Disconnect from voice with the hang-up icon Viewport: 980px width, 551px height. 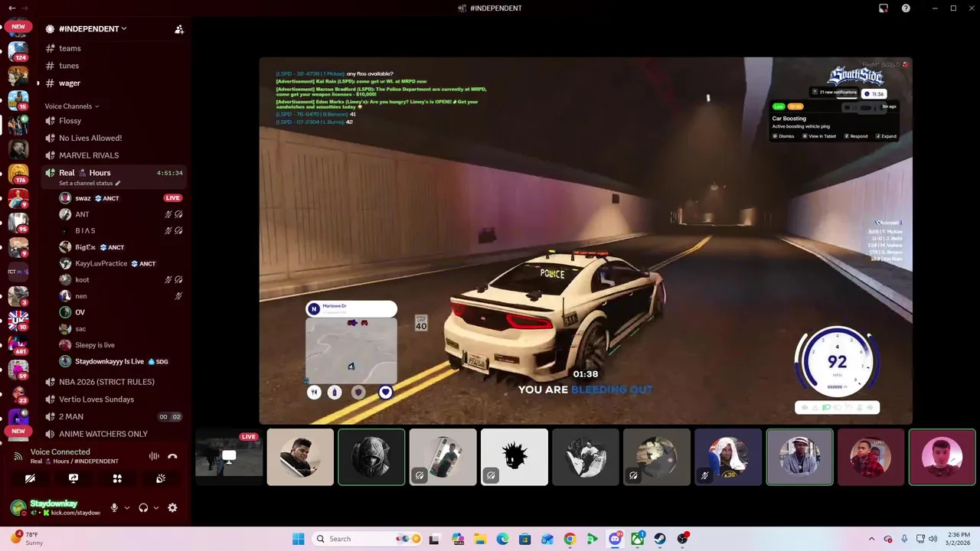click(172, 456)
